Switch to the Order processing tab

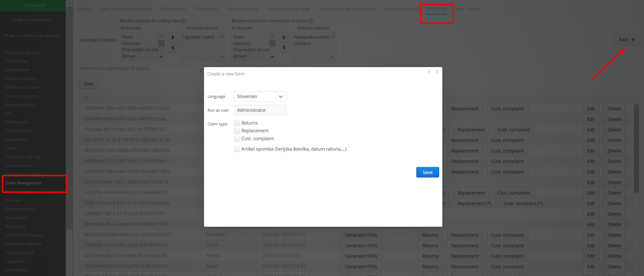(x=242, y=9)
